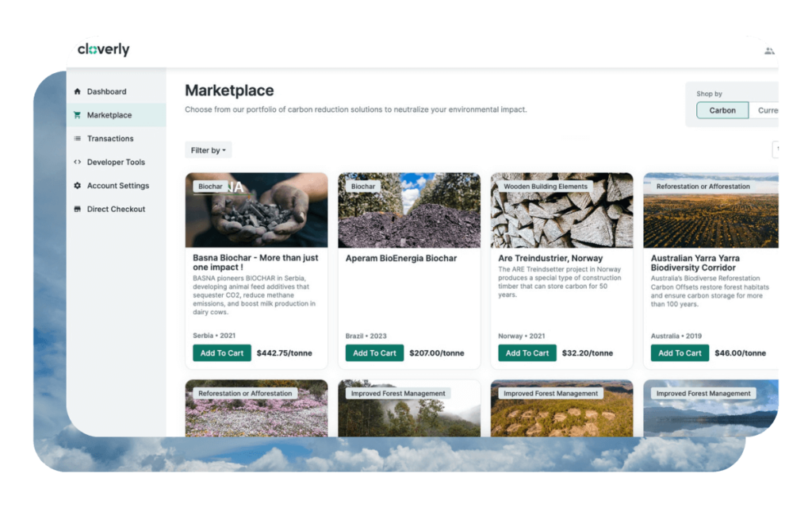Go to Dashboard in sidebar
This screenshot has width=812, height=508.
(x=116, y=91)
